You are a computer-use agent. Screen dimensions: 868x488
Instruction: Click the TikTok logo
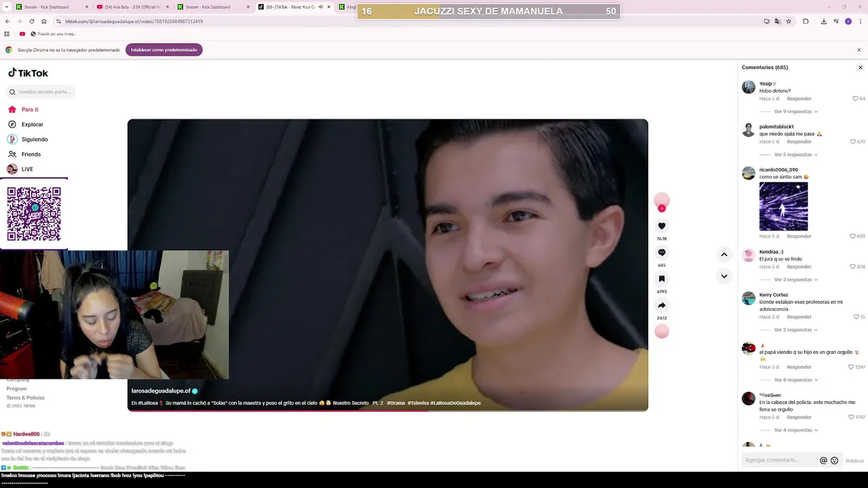28,73
